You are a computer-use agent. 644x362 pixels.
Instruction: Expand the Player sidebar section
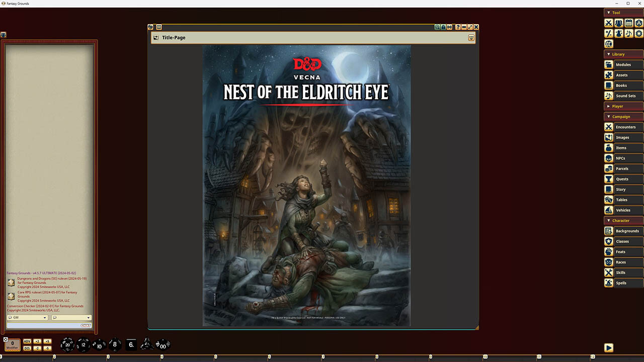pos(623,106)
